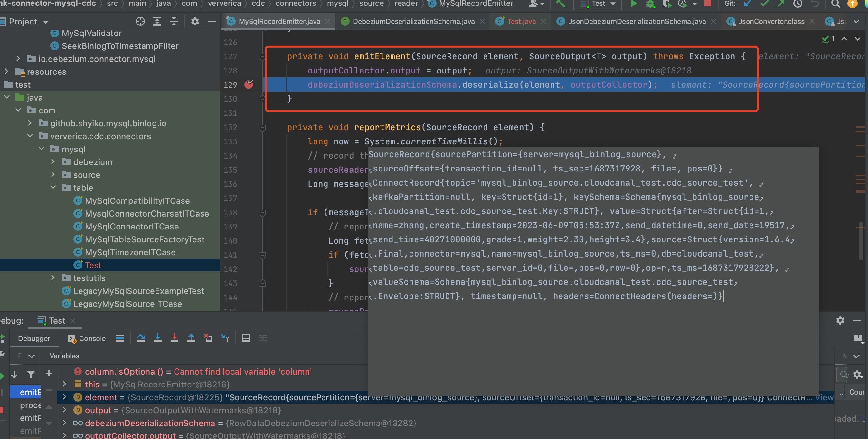Switch to Console tab in Debug
The width and height of the screenshot is (868, 439).
tap(87, 338)
